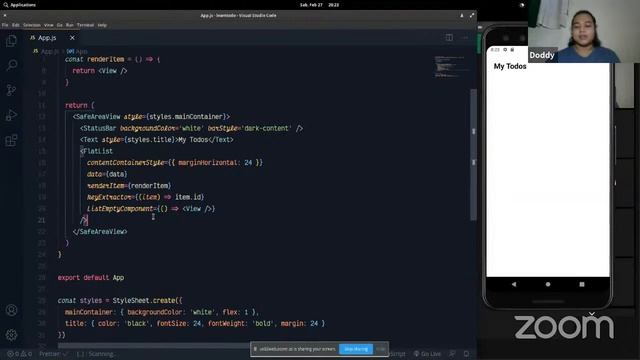Click the Stop sharing button
Screen dimensions: 640x360
356,349
